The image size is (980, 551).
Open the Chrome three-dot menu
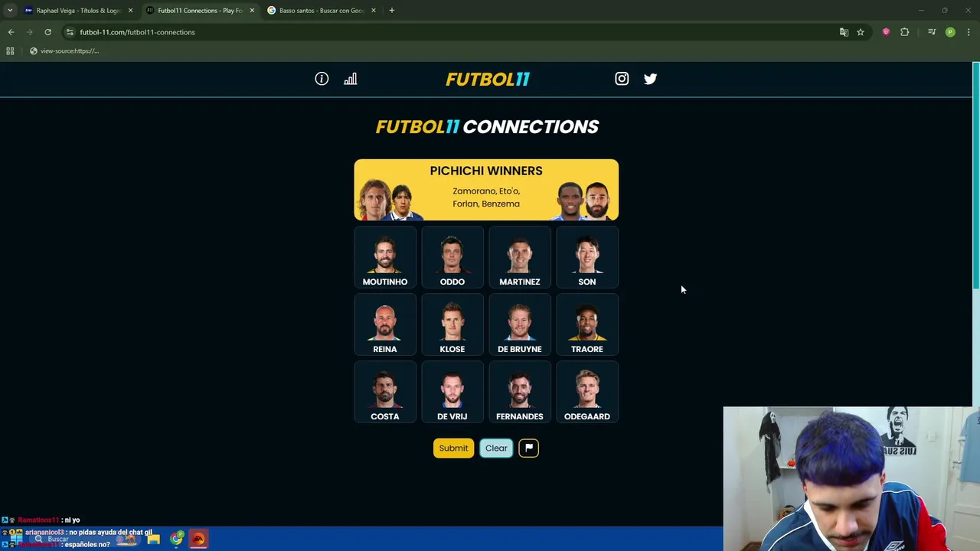[x=969, y=32]
